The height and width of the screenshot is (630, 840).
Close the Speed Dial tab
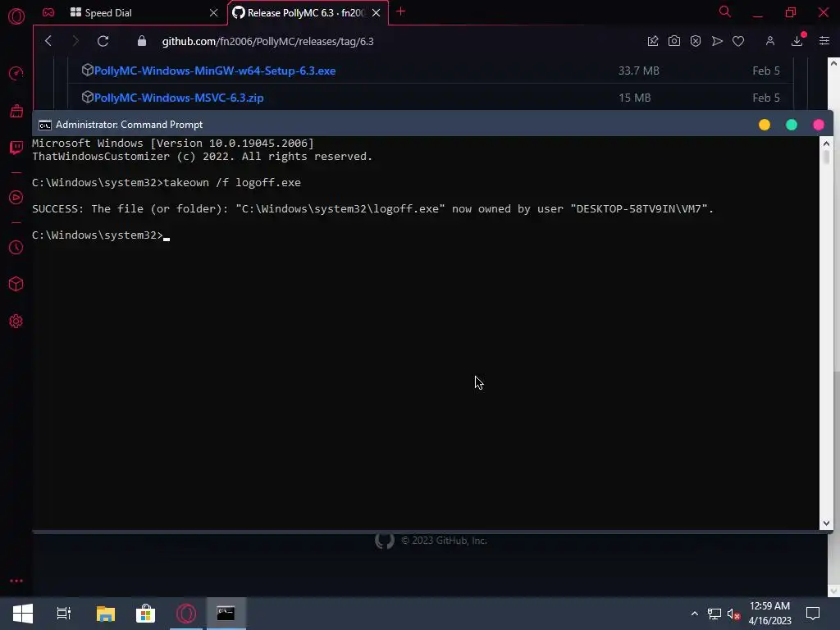214,13
